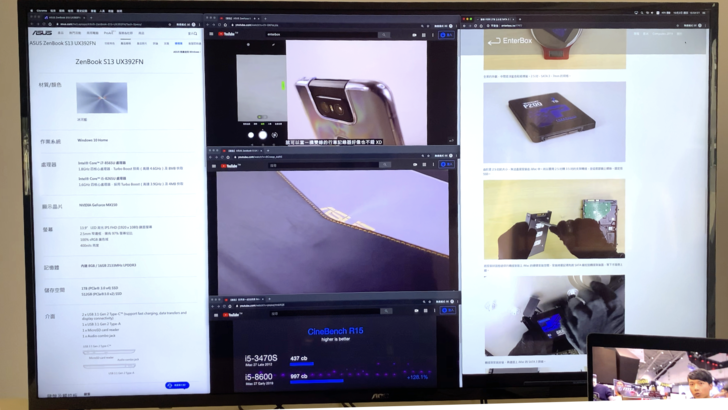This screenshot has height=410, width=728.
Task: Select the ASUS ZenBook S13 browser tab
Action: [x=63, y=17]
